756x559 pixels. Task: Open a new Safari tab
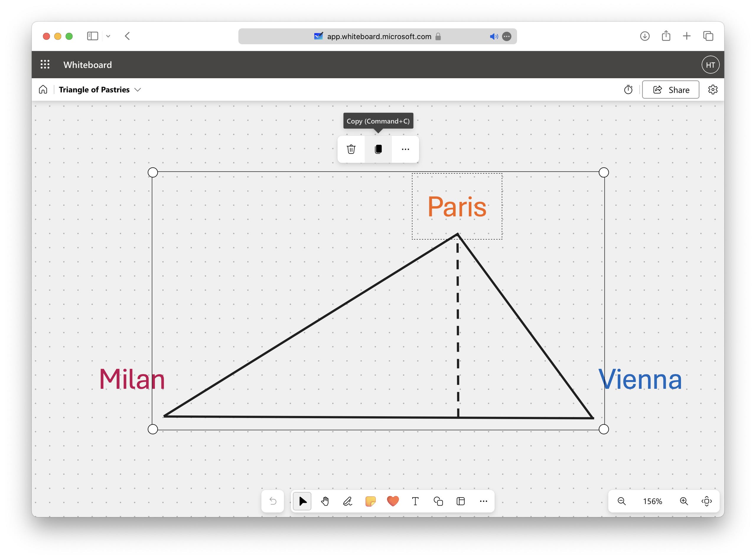(x=686, y=36)
